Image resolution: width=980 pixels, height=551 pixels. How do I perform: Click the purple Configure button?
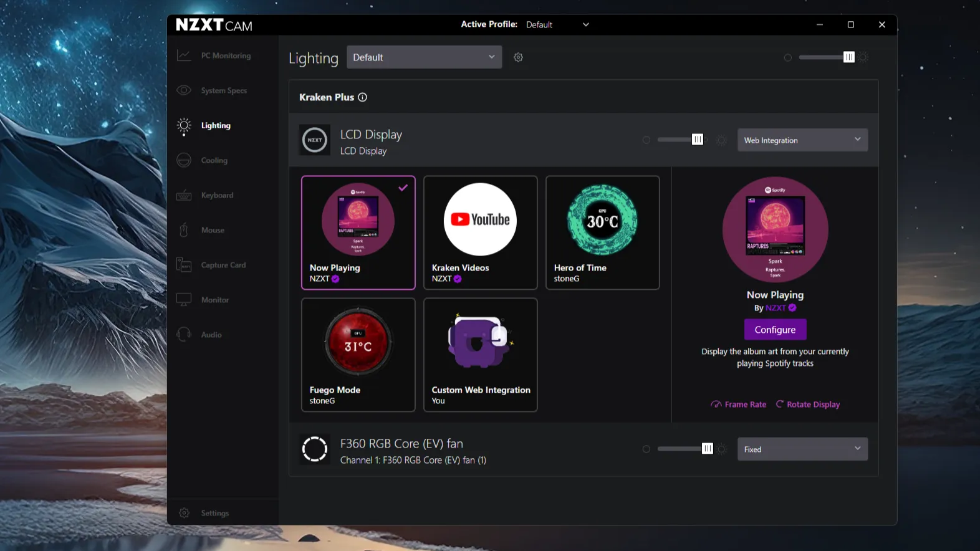(x=775, y=330)
